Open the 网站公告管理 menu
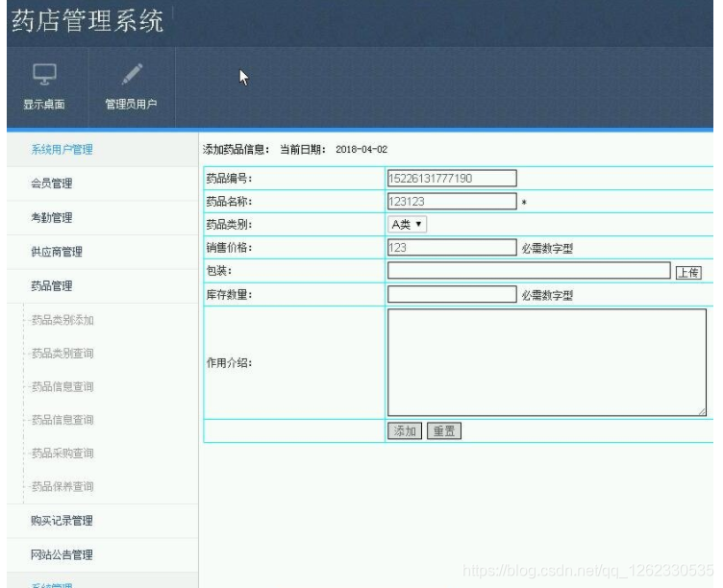 point(62,554)
